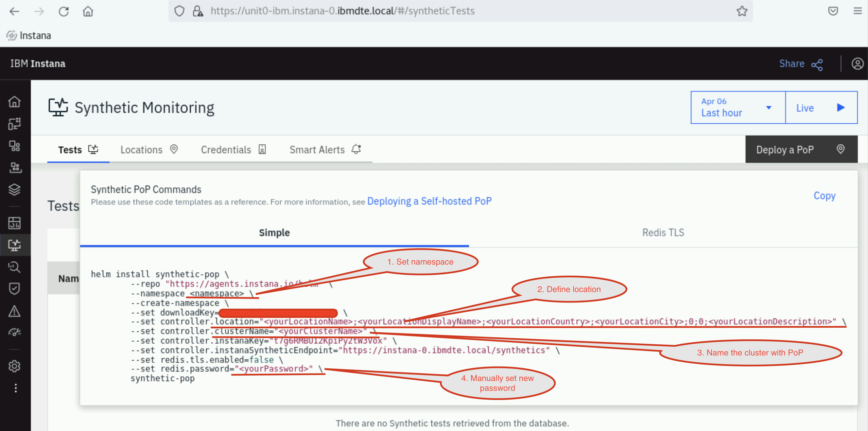
Task: Share the current view via the Share button
Action: click(x=801, y=64)
